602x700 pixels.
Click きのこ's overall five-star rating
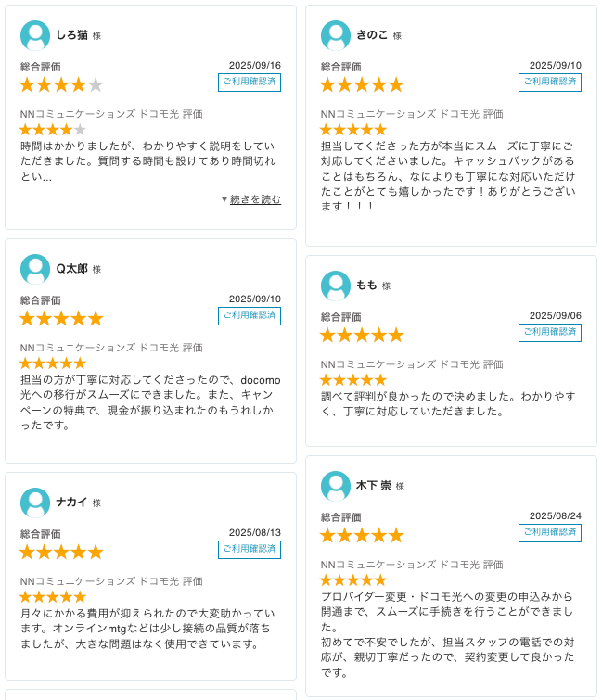[362, 85]
